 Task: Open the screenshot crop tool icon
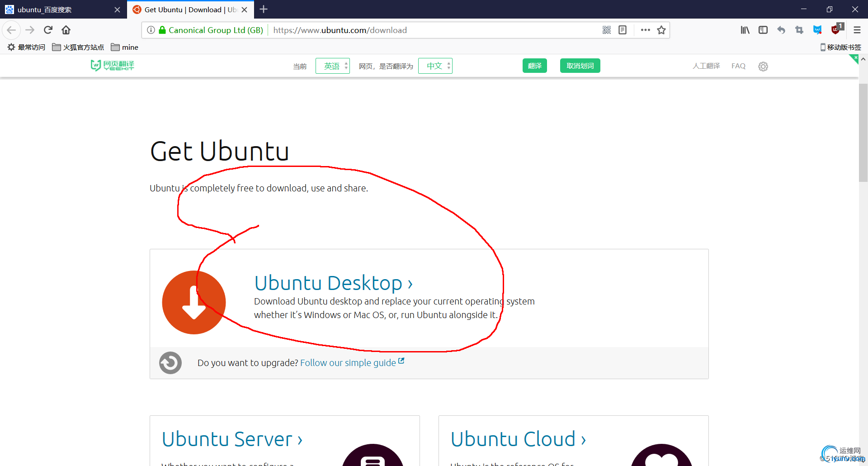coord(799,30)
